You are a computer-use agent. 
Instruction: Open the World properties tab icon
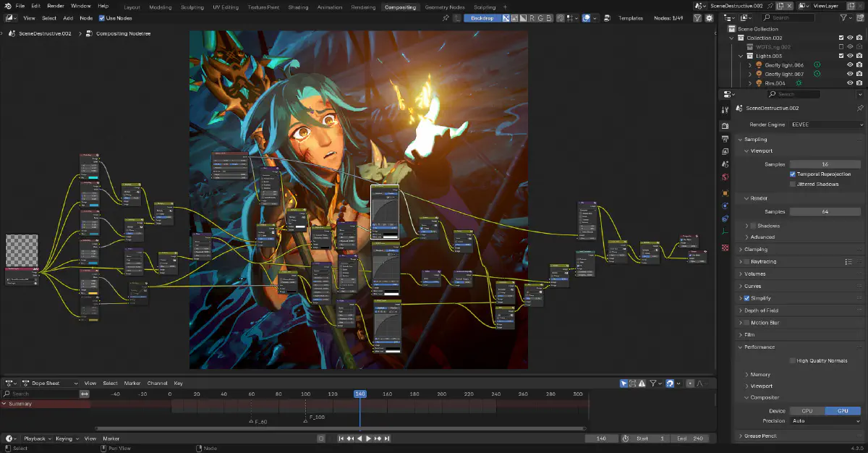click(x=726, y=177)
